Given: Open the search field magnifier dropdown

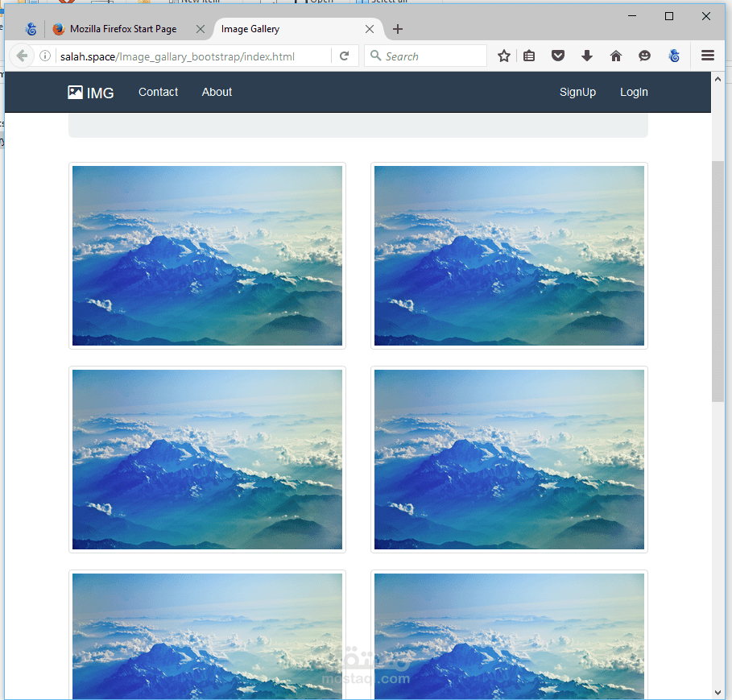Looking at the screenshot, I should [x=375, y=56].
